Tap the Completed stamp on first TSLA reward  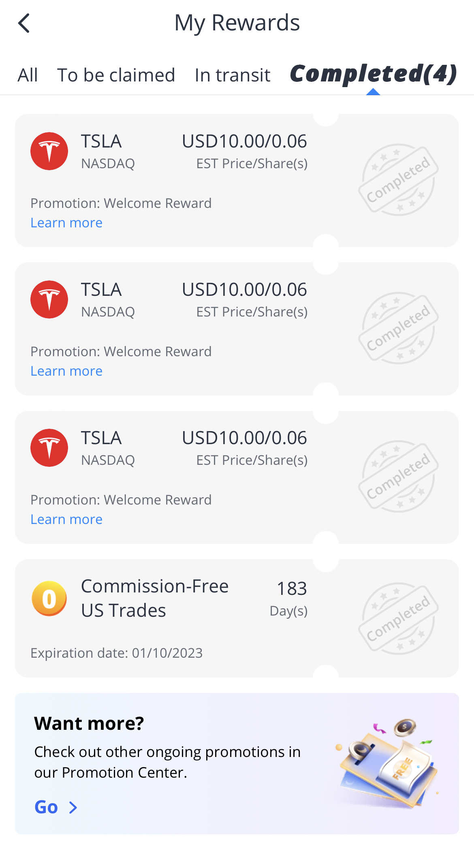pyautogui.click(x=398, y=180)
